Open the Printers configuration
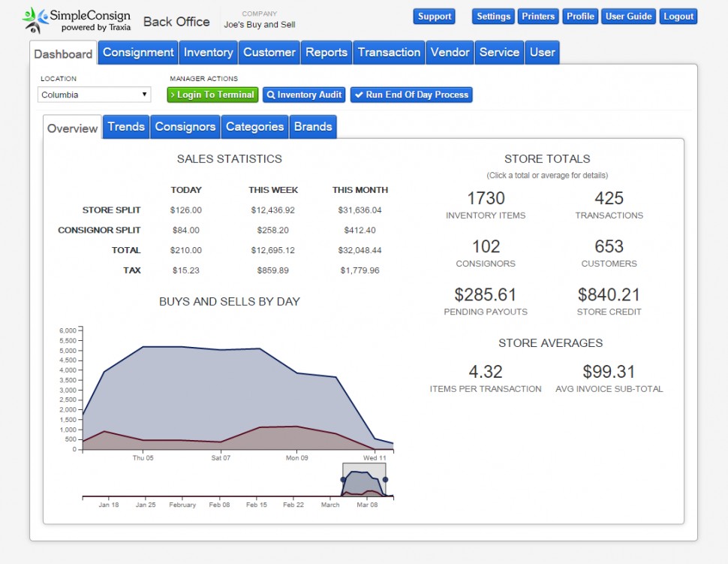This screenshot has width=728, height=564. [x=538, y=16]
